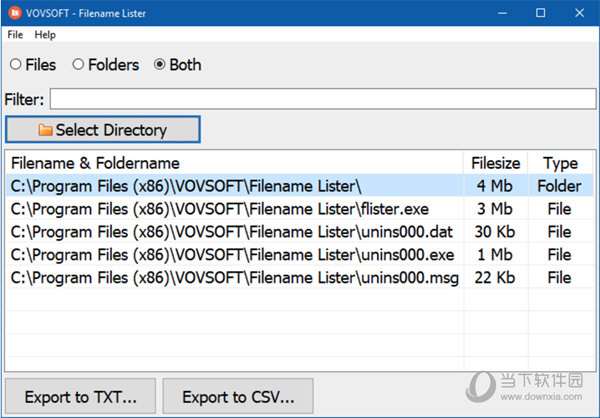
Task: Close the Filename Lister window
Action: [579, 13]
